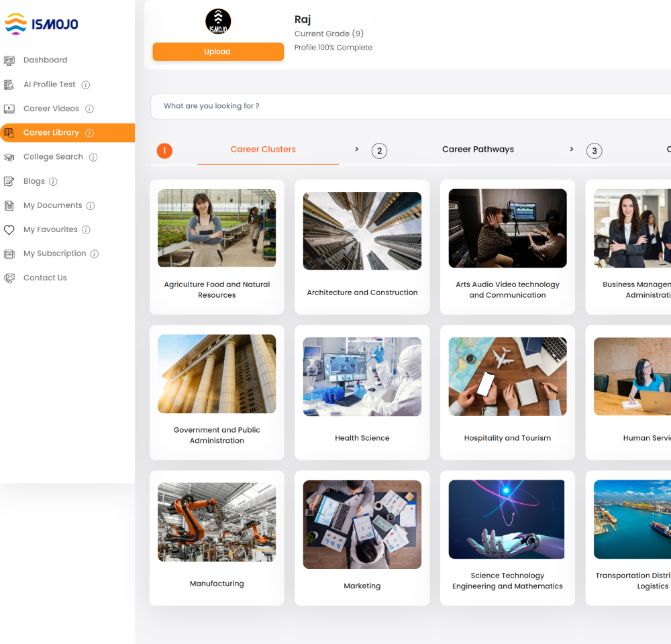Click 'Current Grade (9)' text
Screen dimensions: 671x644
(x=329, y=34)
